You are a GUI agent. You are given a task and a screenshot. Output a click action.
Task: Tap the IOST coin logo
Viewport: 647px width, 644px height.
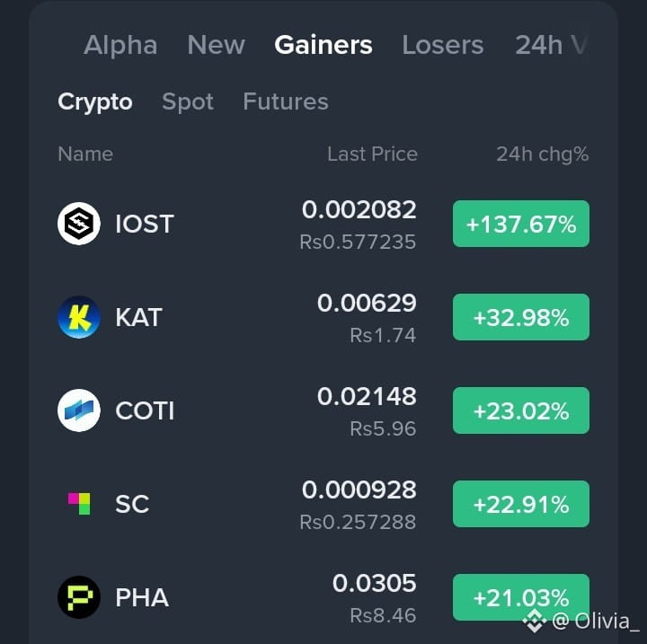pos(79,224)
